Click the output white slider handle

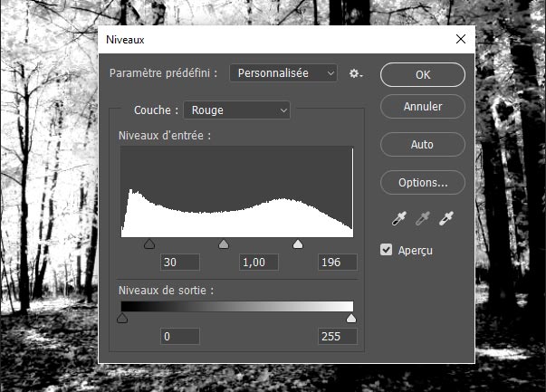coord(351,318)
